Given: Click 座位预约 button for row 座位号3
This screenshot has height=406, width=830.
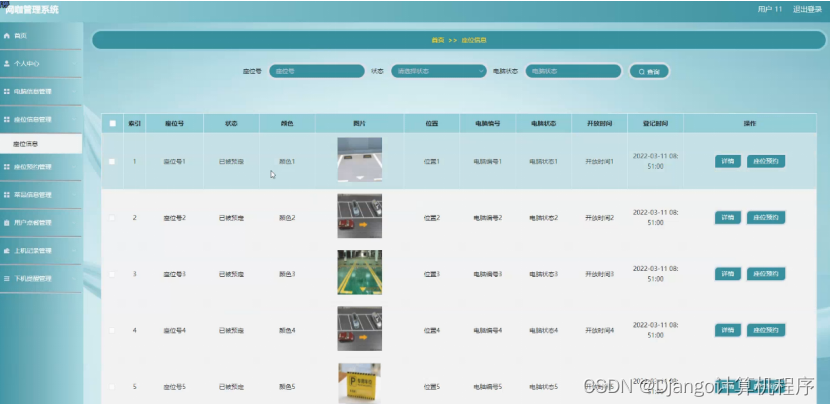Looking at the screenshot, I should coord(766,274).
